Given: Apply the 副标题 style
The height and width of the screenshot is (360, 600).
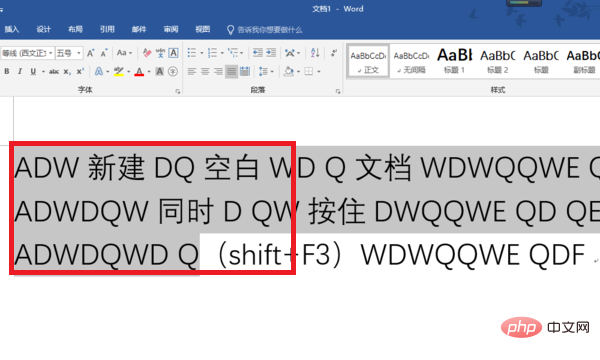Looking at the screenshot, I should click(x=583, y=62).
